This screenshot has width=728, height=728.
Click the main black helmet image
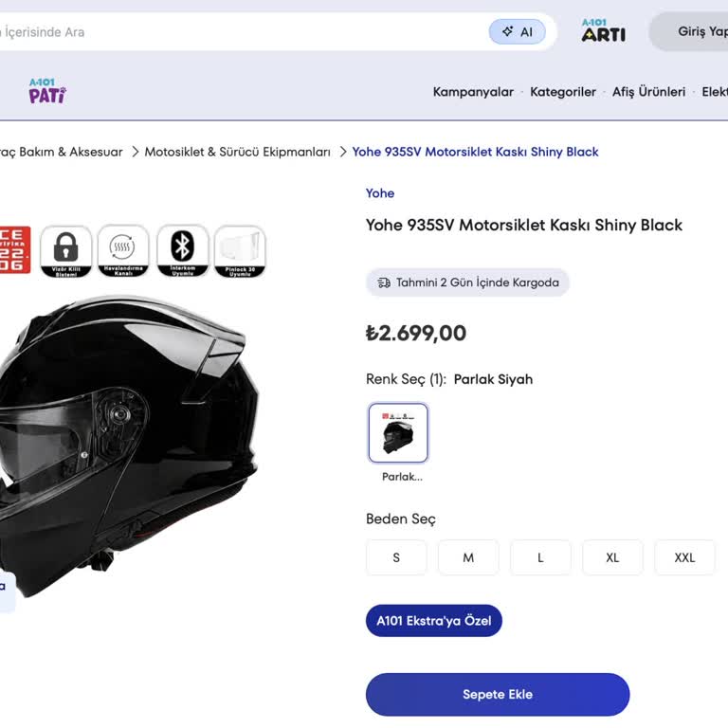click(129, 446)
